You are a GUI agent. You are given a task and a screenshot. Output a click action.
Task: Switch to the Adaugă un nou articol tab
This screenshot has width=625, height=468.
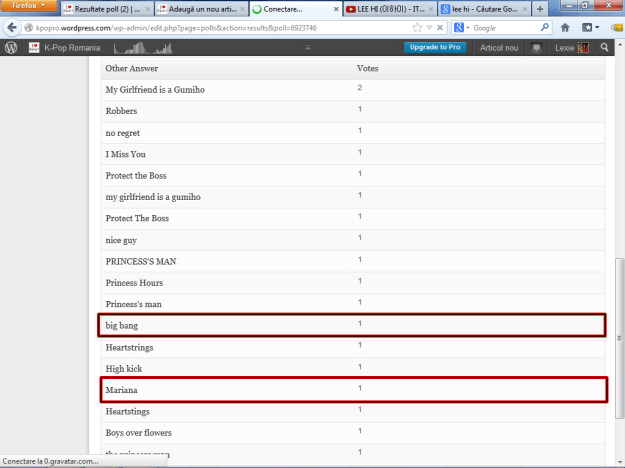198,9
